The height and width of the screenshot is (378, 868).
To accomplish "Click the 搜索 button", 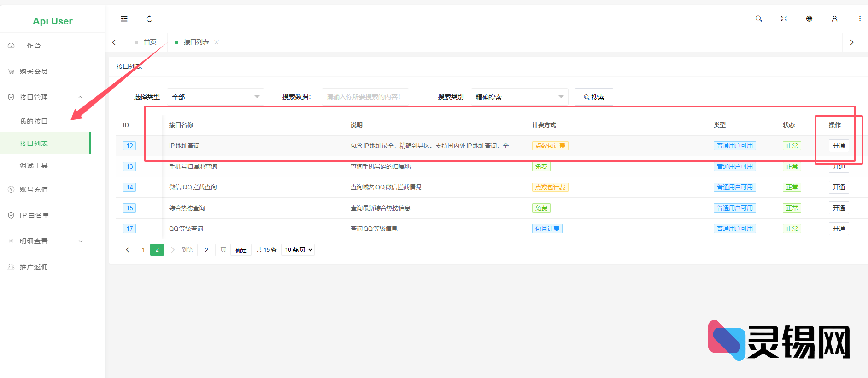I will (x=594, y=97).
